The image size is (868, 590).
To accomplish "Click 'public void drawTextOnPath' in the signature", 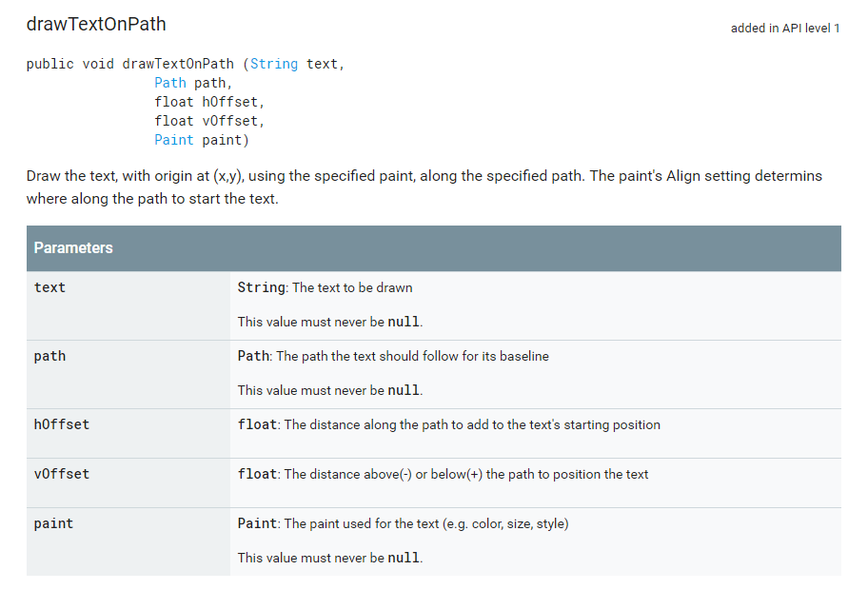I will click(129, 64).
